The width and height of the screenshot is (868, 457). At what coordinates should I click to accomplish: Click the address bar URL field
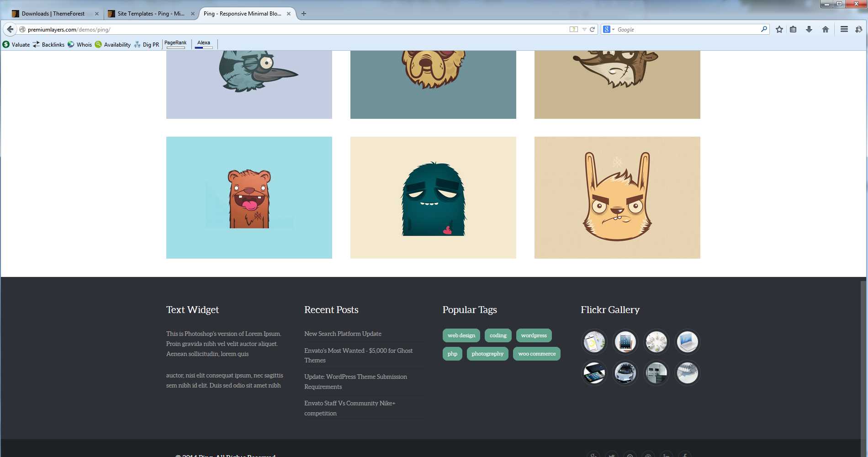point(292,29)
